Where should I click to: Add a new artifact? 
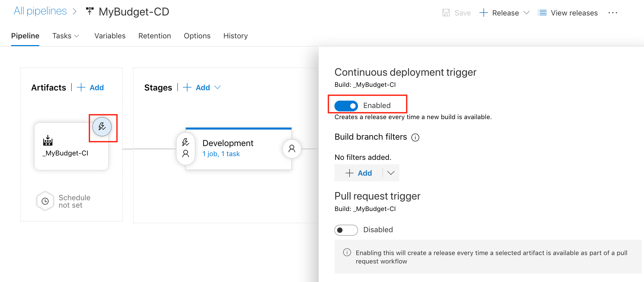pyautogui.click(x=91, y=87)
